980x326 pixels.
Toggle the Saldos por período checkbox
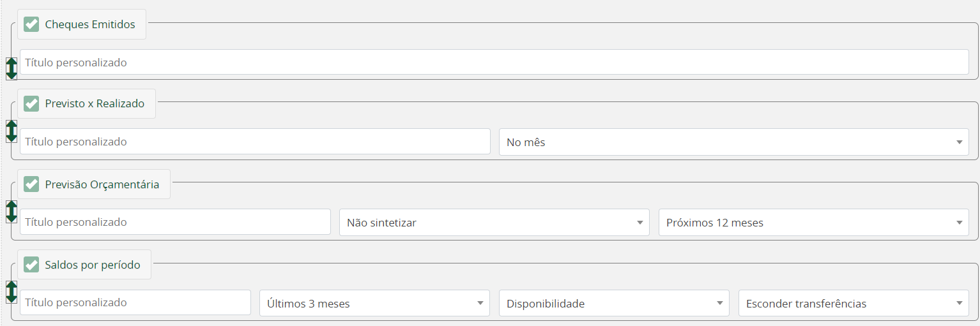click(x=31, y=264)
